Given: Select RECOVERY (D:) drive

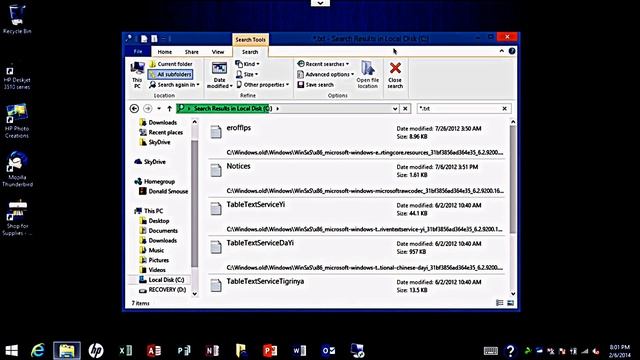Looking at the screenshot, I should click(x=162, y=290).
